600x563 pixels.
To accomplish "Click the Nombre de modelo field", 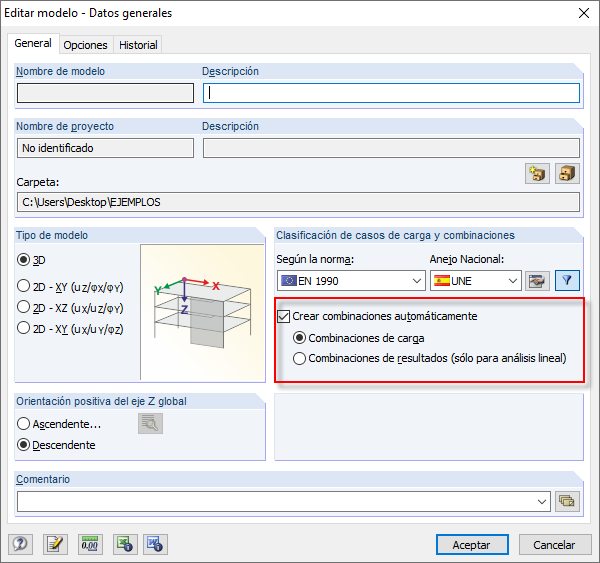I will 105,93.
